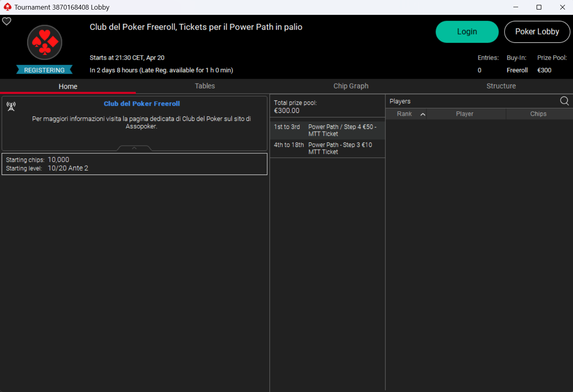Click Starting chips 10,000 value
573x392 pixels.
coord(58,159)
